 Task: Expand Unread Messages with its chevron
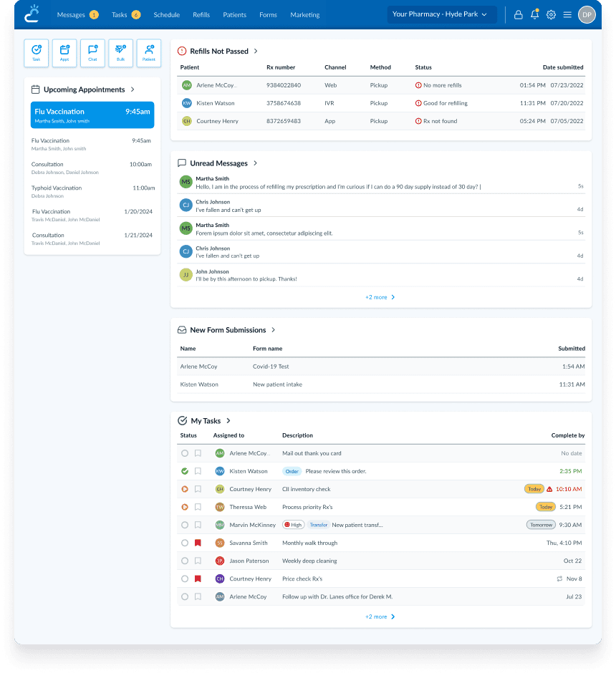pos(256,163)
